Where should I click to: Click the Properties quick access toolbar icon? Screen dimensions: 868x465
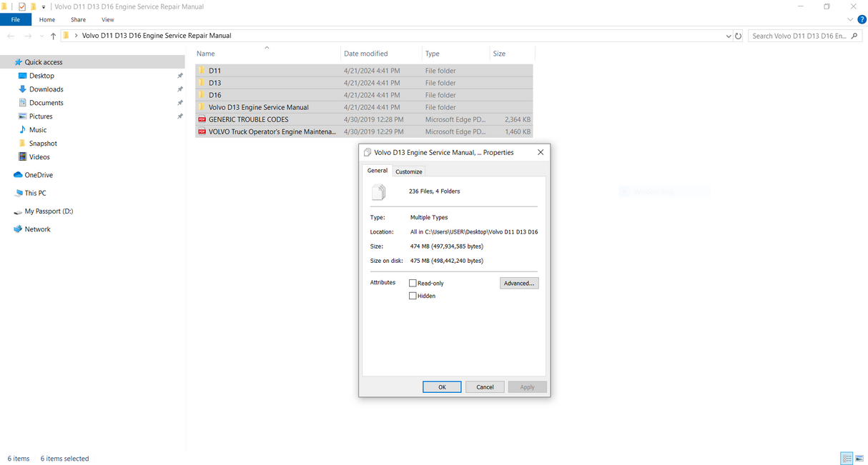[21, 6]
